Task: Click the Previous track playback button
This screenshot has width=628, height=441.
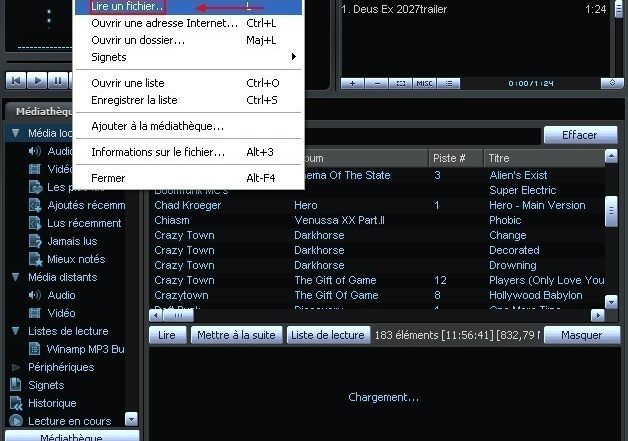Action: (16, 80)
